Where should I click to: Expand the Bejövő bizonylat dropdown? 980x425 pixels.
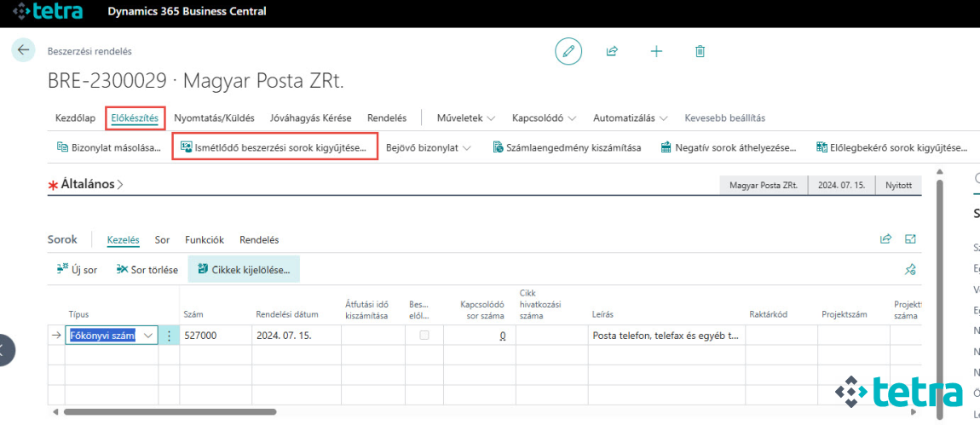428,148
